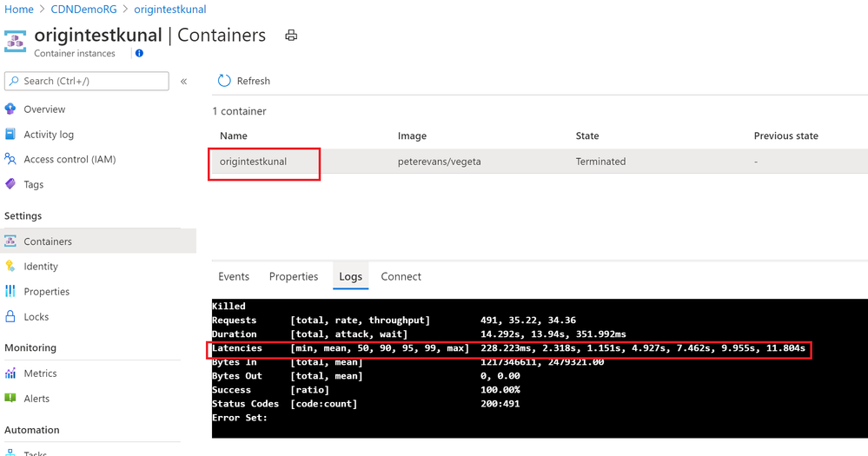The width and height of the screenshot is (868, 456).
Task: Click the Image column header
Action: point(412,136)
